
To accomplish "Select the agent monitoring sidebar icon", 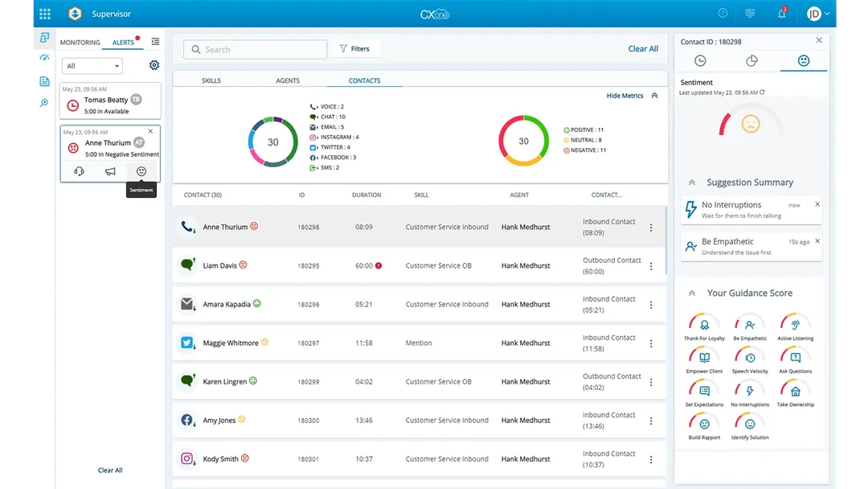I will (44, 38).
